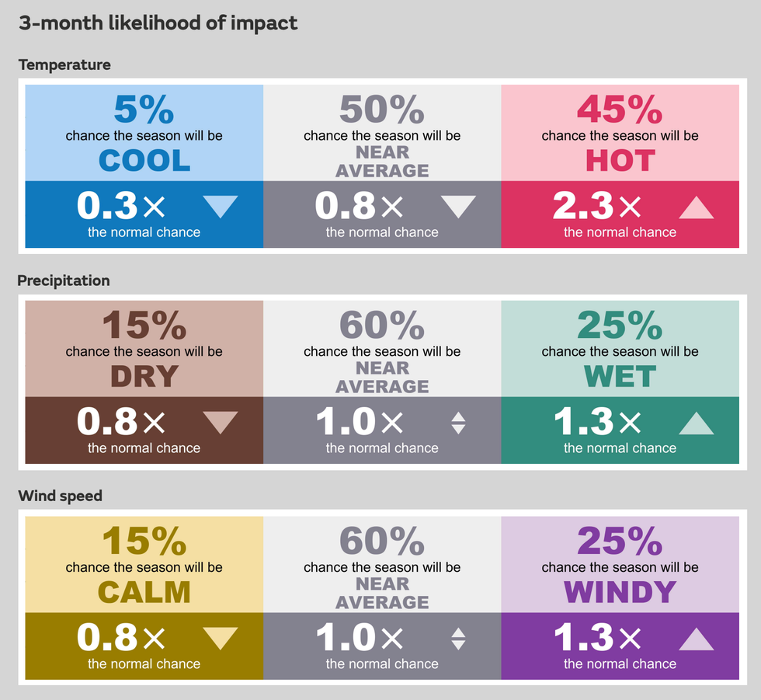The image size is (761, 700).
Task: Click the up-down arrows in wind speed near average
Action: point(458,639)
